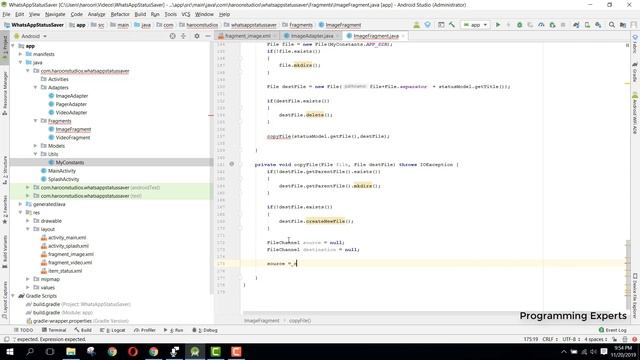Open Project Structure folder icon in toolbar
The image size is (640, 360).
pos(623,25)
